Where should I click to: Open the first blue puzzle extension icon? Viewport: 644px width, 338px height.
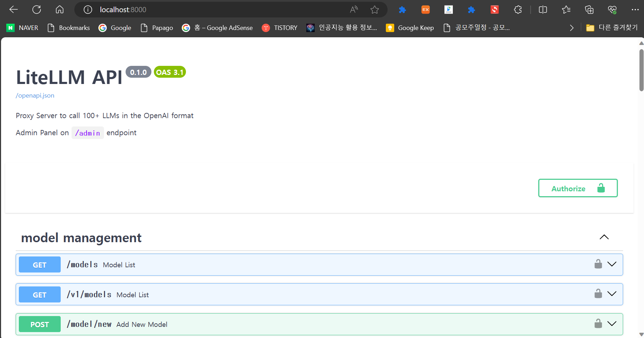(x=402, y=10)
